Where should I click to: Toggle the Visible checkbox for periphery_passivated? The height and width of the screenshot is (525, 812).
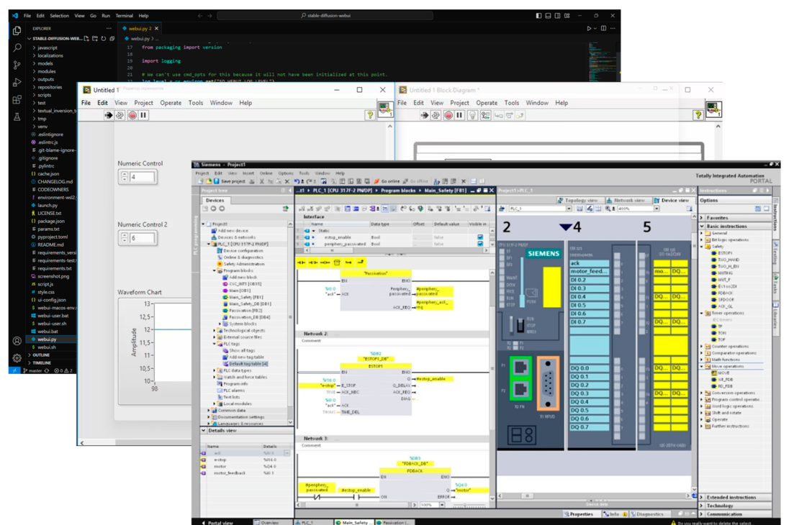[x=480, y=245]
